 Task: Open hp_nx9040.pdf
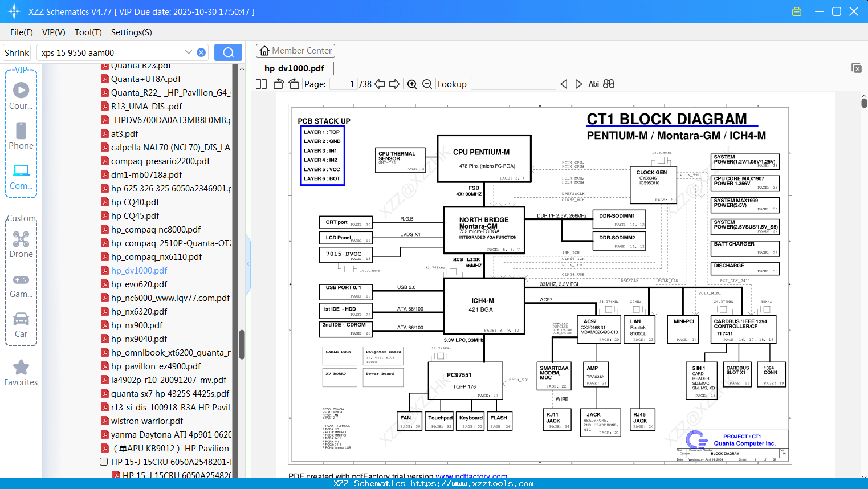tap(139, 339)
